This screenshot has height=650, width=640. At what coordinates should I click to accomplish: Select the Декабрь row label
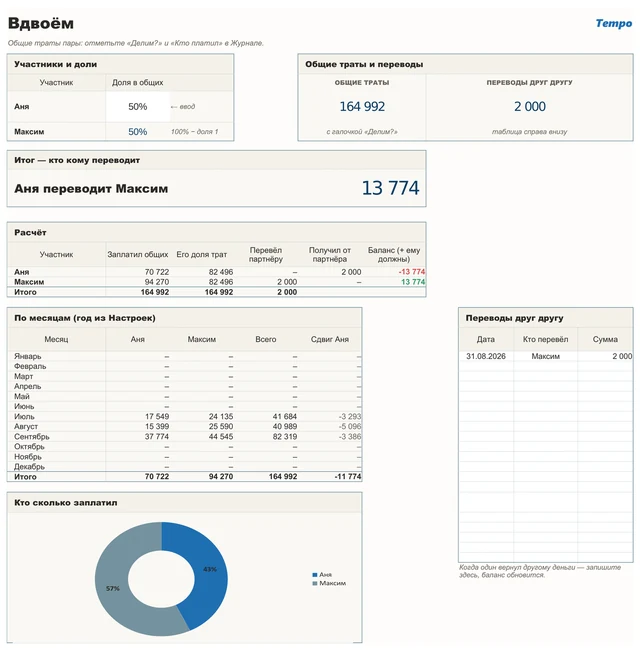[29, 467]
